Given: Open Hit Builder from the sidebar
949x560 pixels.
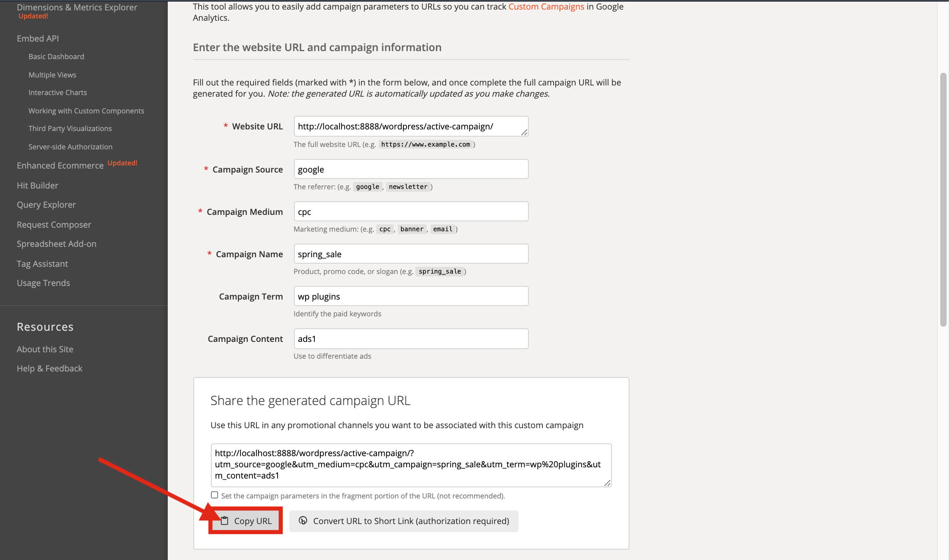Looking at the screenshot, I should tap(38, 185).
